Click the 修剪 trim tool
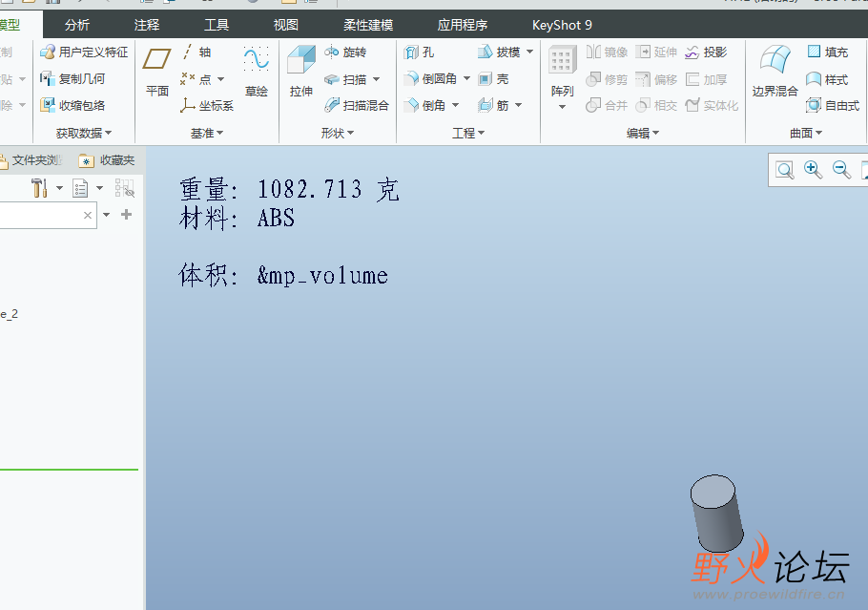This screenshot has width=868, height=610. coord(607,79)
